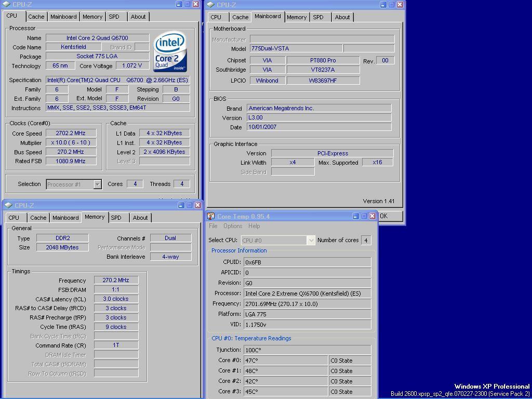The image size is (532, 399).
Task: Switch to Memory tab in the CPU window
Action: (92, 17)
